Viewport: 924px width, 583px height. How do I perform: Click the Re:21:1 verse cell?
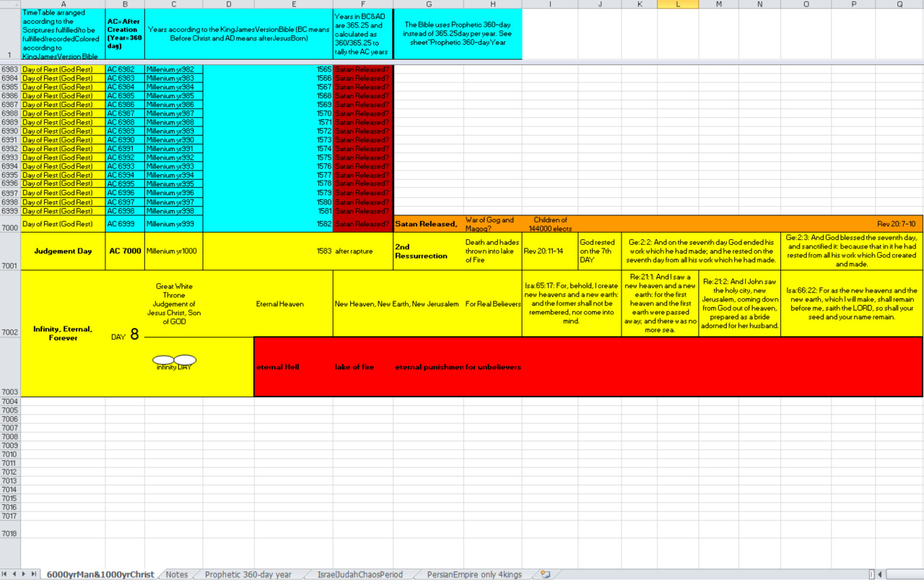click(x=660, y=303)
